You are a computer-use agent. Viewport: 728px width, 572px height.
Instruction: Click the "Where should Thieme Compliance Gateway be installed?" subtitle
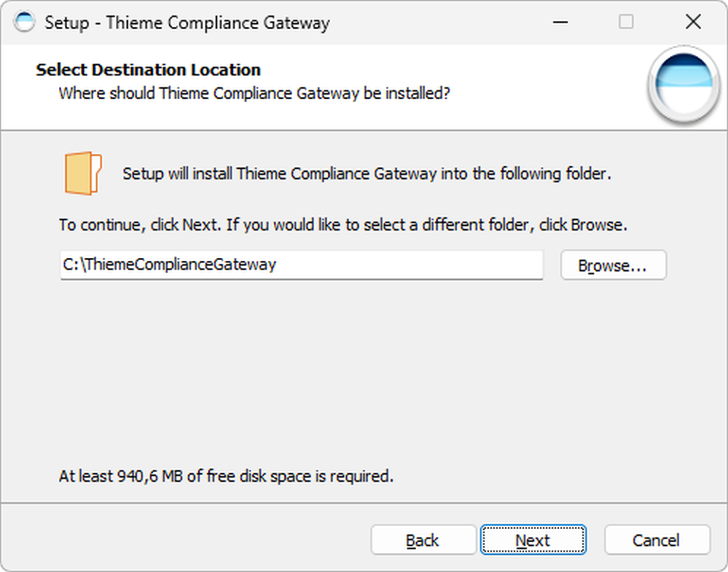(x=254, y=93)
